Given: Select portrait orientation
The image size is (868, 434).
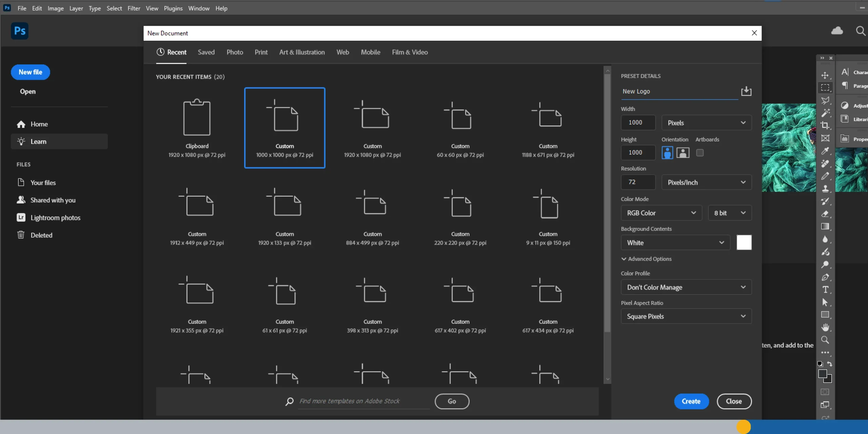Looking at the screenshot, I should pos(667,153).
